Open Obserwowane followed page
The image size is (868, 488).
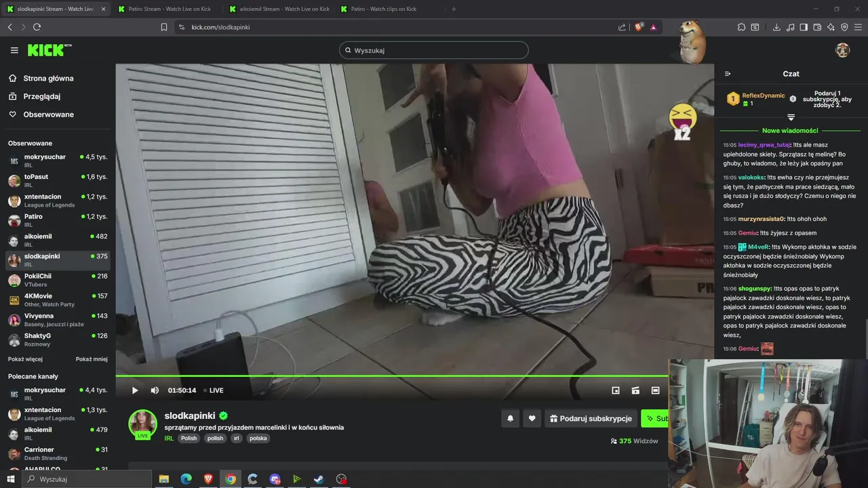pyautogui.click(x=41, y=115)
